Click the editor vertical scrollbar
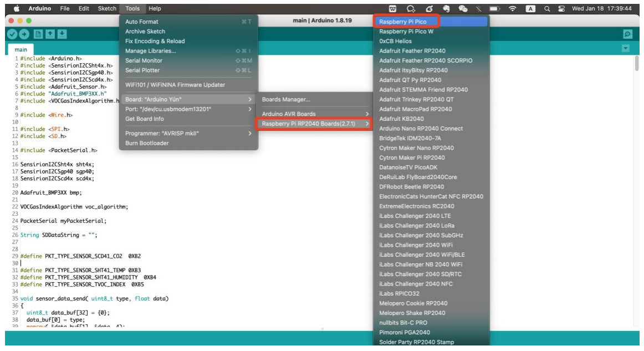Screen dimensions: 644x351 636,64
